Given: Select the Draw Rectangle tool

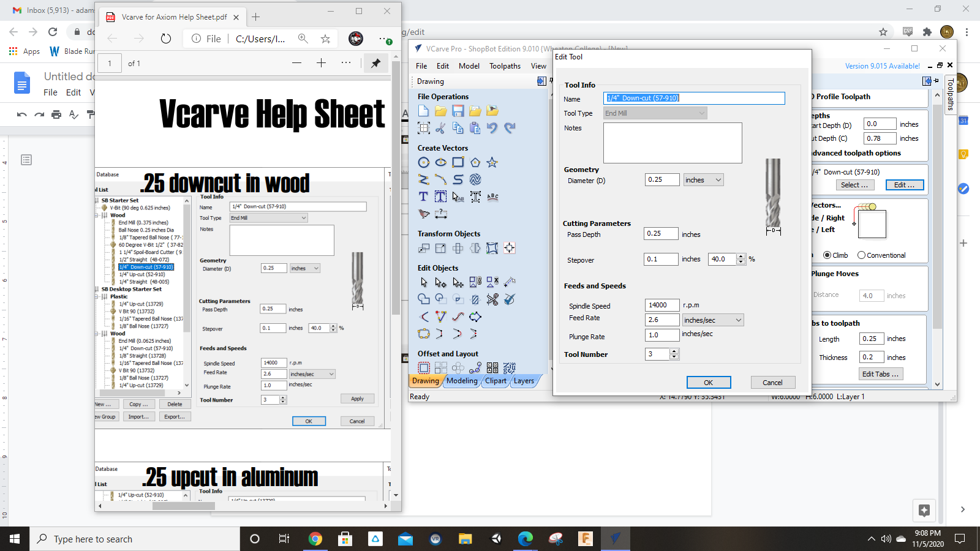Looking at the screenshot, I should [x=458, y=162].
